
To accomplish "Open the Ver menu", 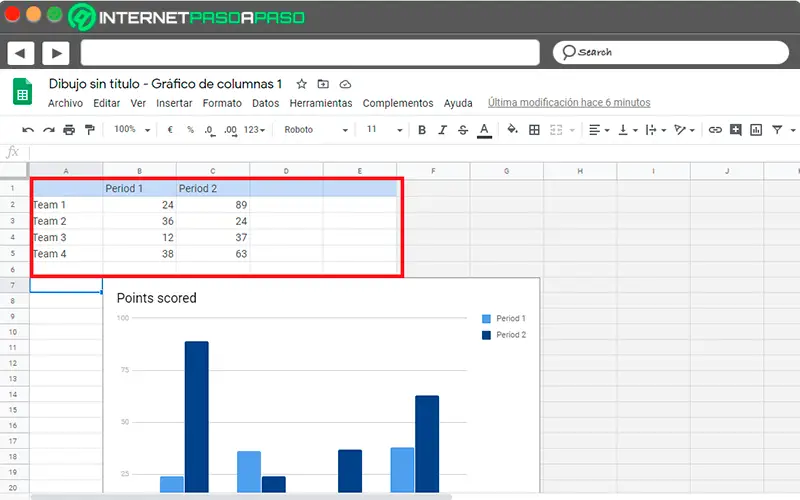I will pos(138,103).
